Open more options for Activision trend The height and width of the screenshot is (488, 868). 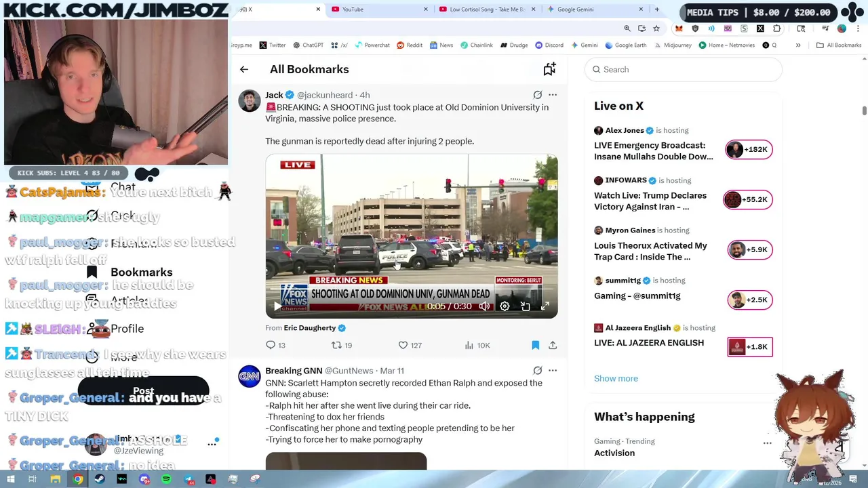767,443
